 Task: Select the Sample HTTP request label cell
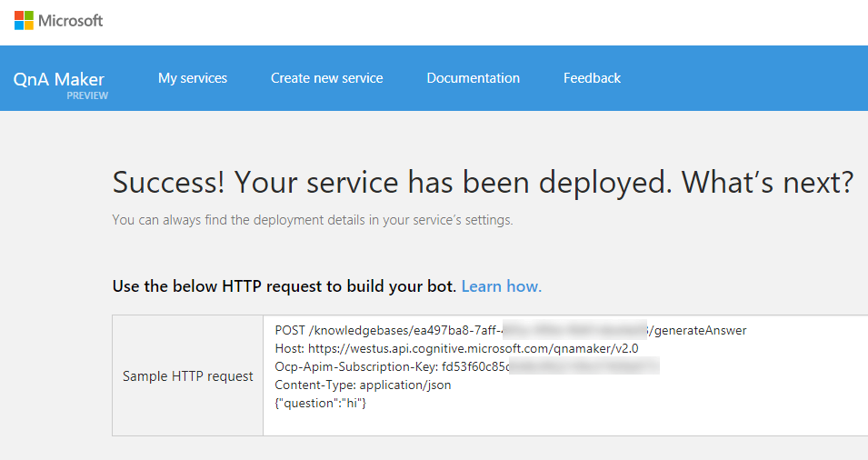(x=188, y=375)
